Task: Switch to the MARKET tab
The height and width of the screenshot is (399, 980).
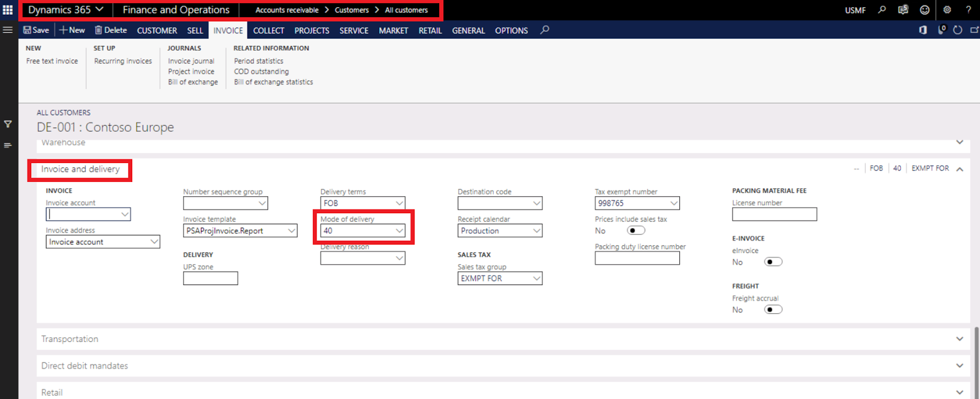Action: 393,30
